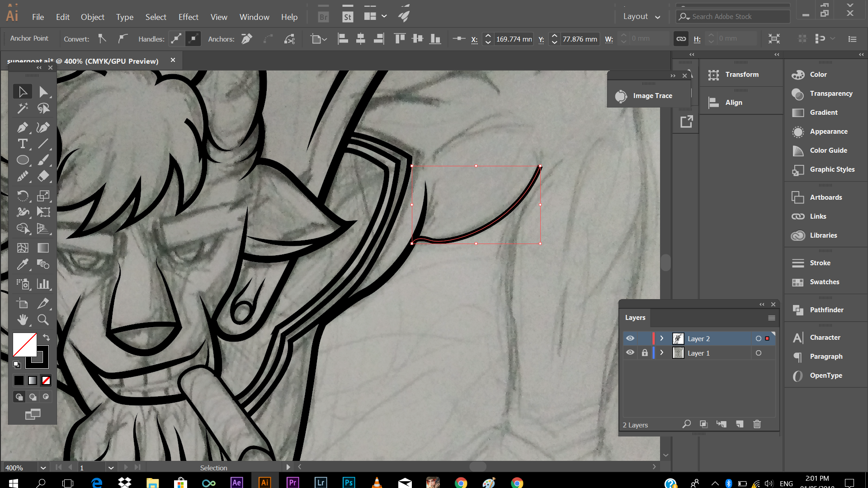This screenshot has height=488, width=868.
Task: Toggle visibility of Layer 1
Action: click(x=630, y=353)
